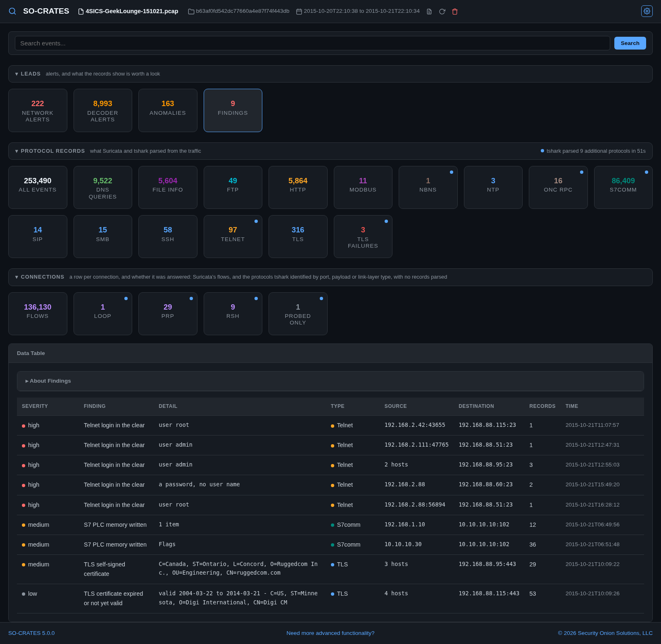Click detail '1 item' in S7 row
Screen dimensions: 661x644
pyautogui.click(x=169, y=524)
